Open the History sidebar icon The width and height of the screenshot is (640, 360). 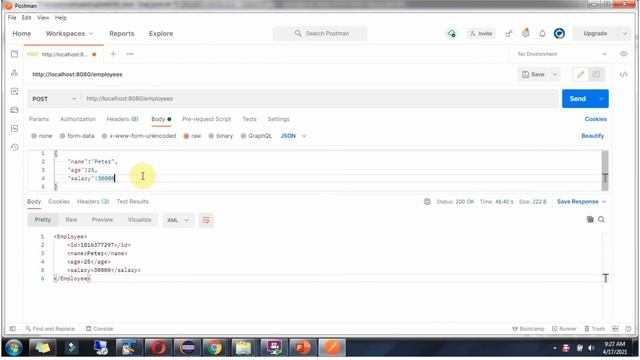tap(14, 147)
